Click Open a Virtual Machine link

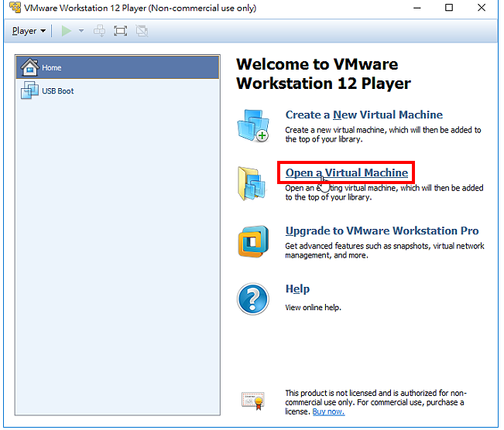click(x=347, y=172)
